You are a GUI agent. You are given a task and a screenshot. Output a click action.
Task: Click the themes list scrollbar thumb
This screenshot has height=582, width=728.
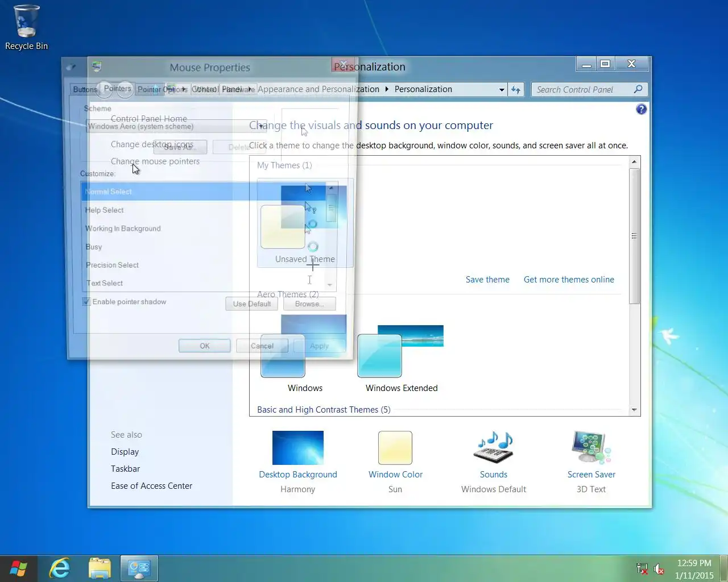634,236
